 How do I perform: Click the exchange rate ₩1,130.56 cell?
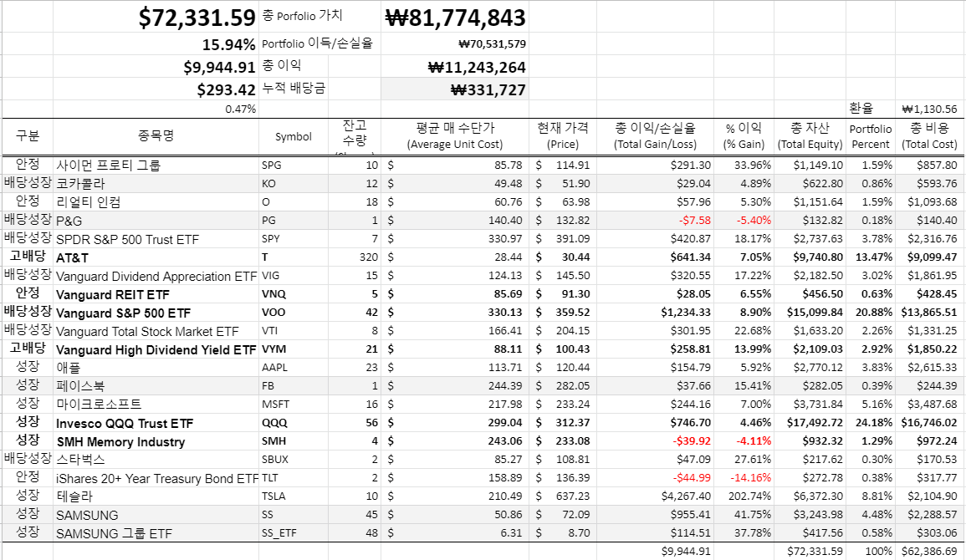[x=929, y=109]
